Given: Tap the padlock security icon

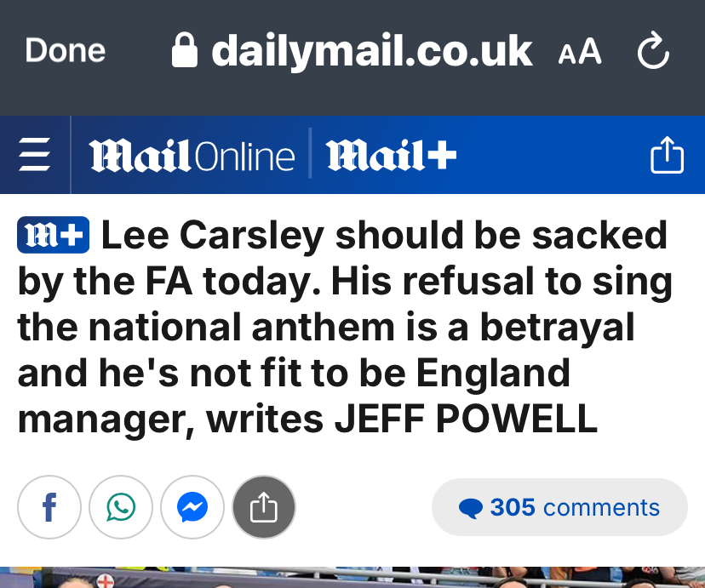Looking at the screenshot, I should [185, 50].
